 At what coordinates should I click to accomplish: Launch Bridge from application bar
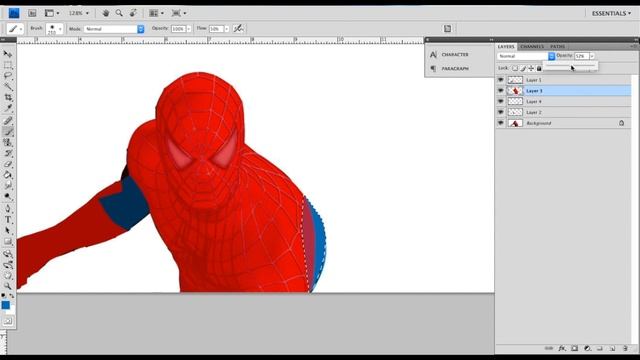pyautogui.click(x=32, y=13)
